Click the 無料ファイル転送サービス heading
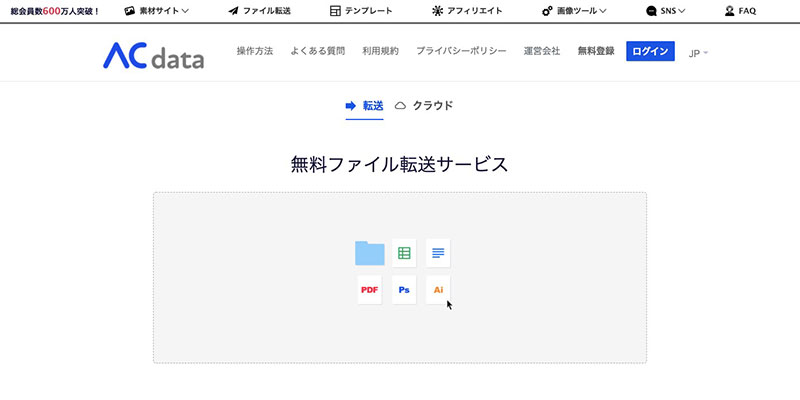The width and height of the screenshot is (800, 400). (399, 165)
